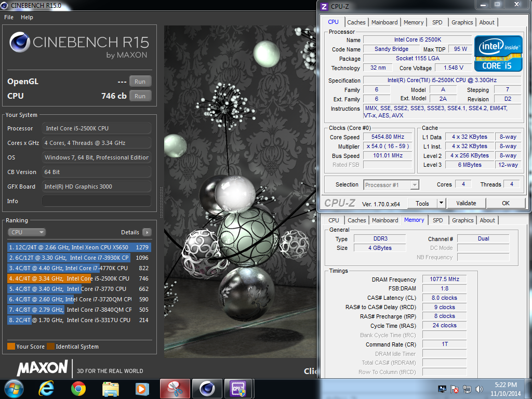Screen dimensions: 532x399
Task: Switch to CPU-Z taskbar icon
Action: (239, 389)
